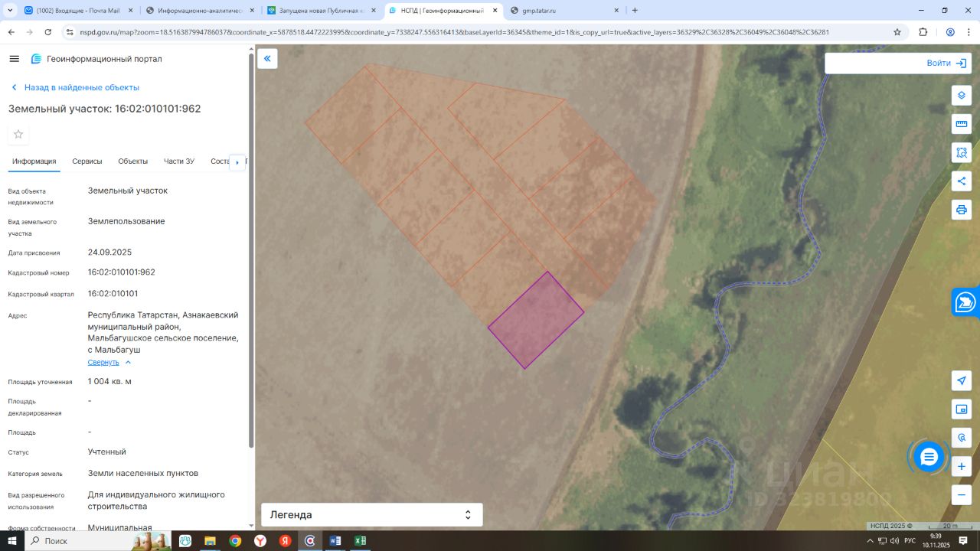Select the Землепользование value

point(126,222)
